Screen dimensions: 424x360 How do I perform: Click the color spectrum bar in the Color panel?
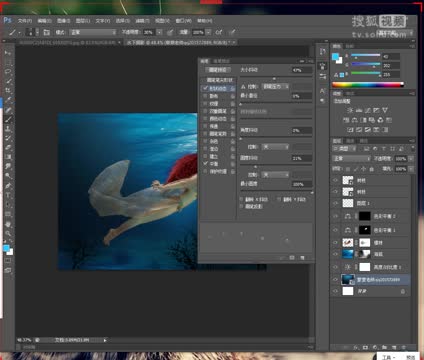(368, 85)
